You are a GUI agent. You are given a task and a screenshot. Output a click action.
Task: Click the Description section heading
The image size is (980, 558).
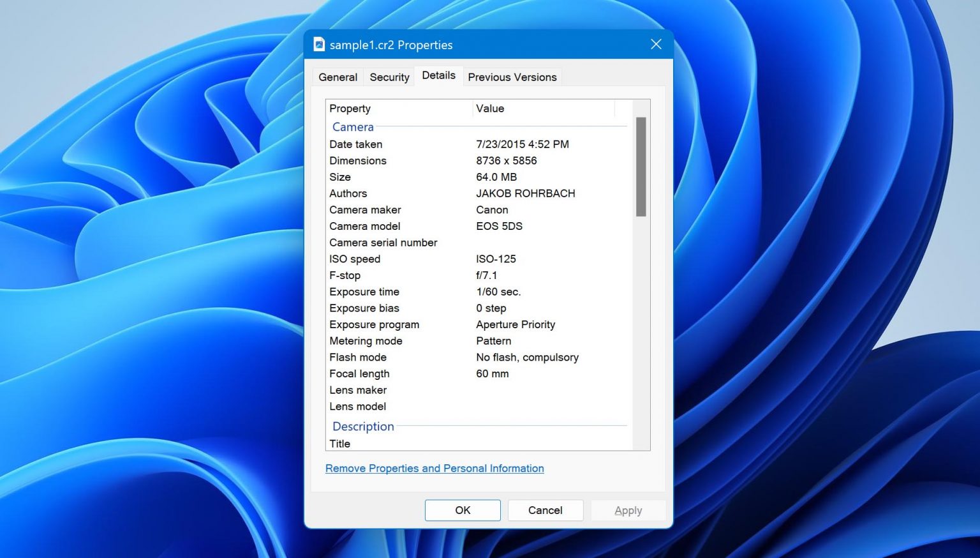(x=362, y=426)
